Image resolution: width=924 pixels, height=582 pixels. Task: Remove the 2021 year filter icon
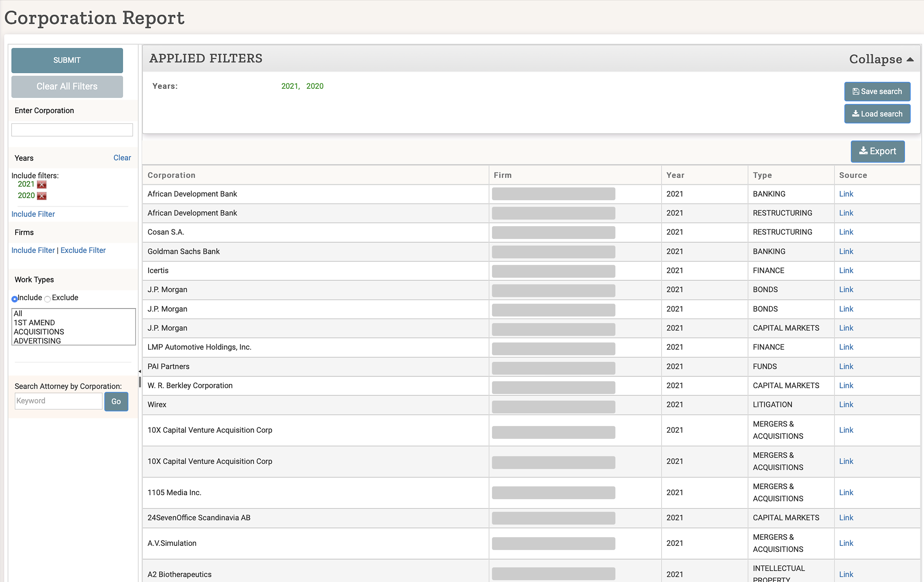tap(42, 184)
